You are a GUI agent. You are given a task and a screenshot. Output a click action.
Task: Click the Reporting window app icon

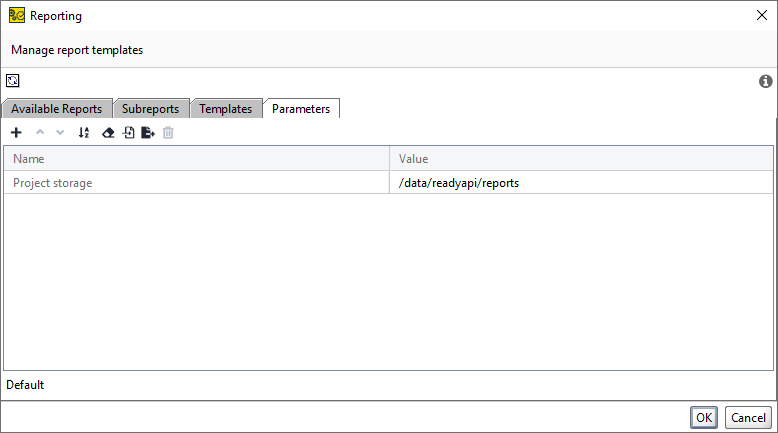[16, 15]
